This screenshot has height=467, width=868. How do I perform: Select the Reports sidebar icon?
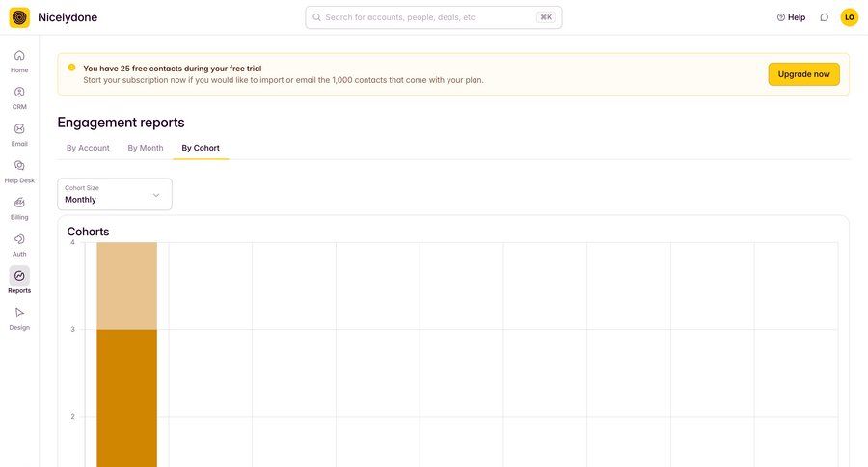pyautogui.click(x=19, y=276)
